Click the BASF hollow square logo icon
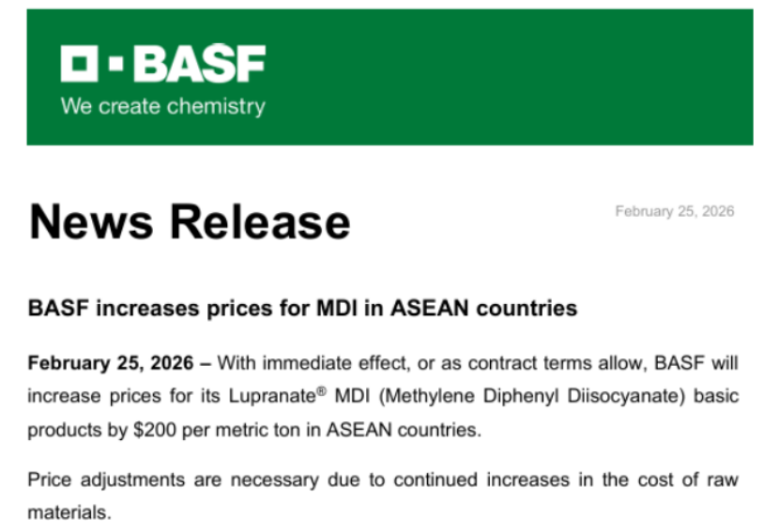 click(82, 65)
